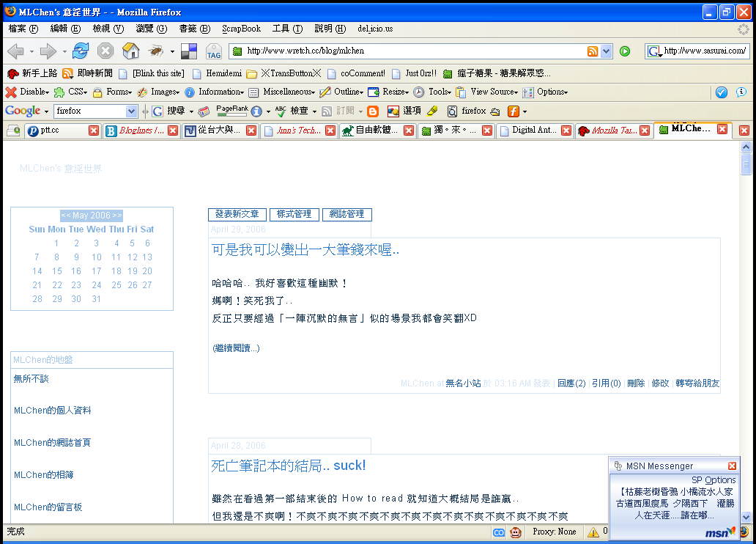The height and width of the screenshot is (544, 756).
Task: Open the MLChen的相簿 sidebar link
Action: tap(44, 475)
